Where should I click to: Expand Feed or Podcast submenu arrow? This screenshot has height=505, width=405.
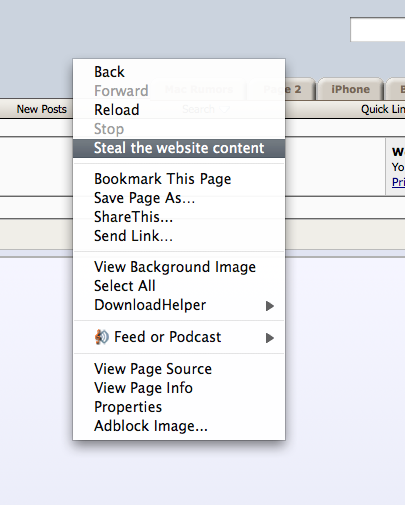coord(270,338)
